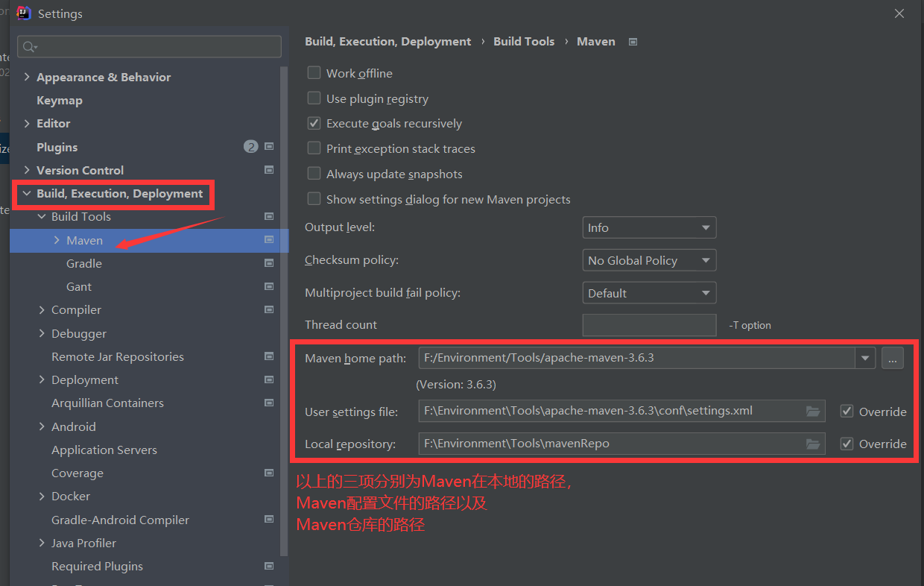Viewport: 924px width, 586px height.
Task: Collapse the Build Tools node
Action: [x=42, y=216]
